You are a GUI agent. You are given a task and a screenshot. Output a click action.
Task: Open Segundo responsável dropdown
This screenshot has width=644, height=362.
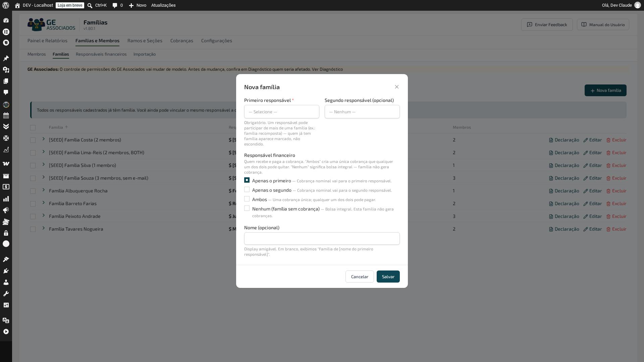pyautogui.click(x=362, y=112)
